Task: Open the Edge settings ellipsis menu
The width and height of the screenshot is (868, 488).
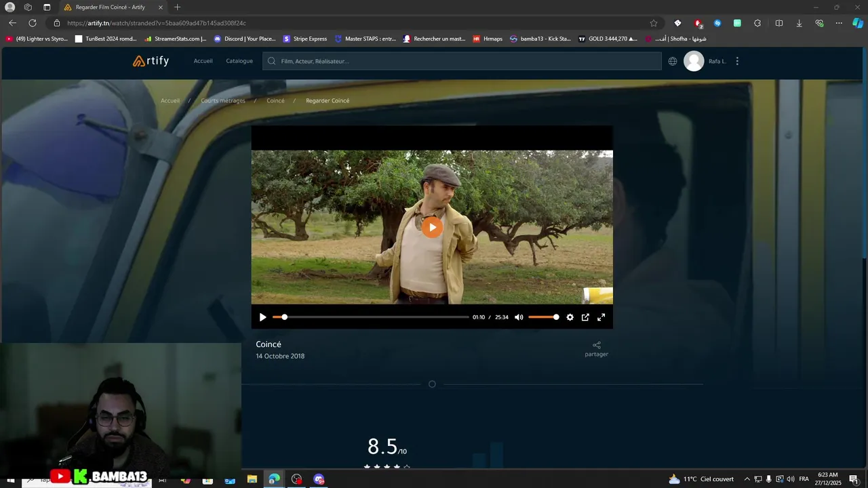Action: pyautogui.click(x=839, y=23)
